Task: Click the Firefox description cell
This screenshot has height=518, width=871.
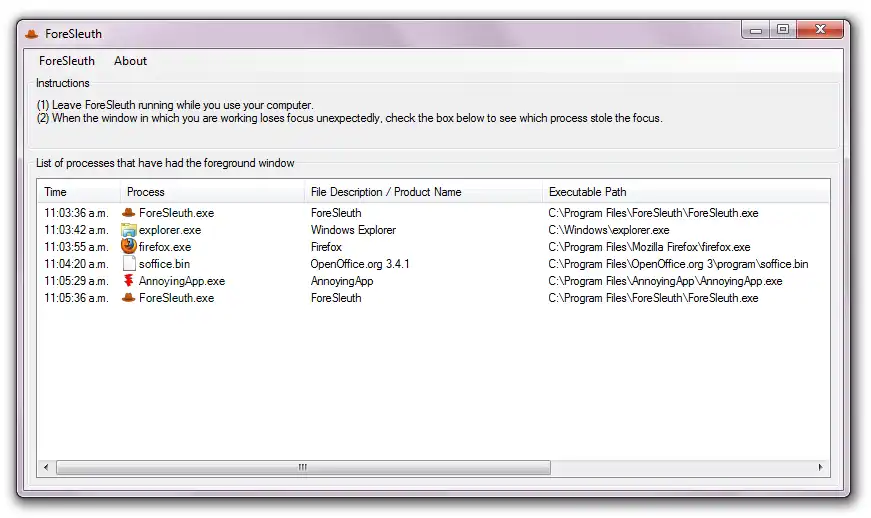Action: [x=326, y=247]
